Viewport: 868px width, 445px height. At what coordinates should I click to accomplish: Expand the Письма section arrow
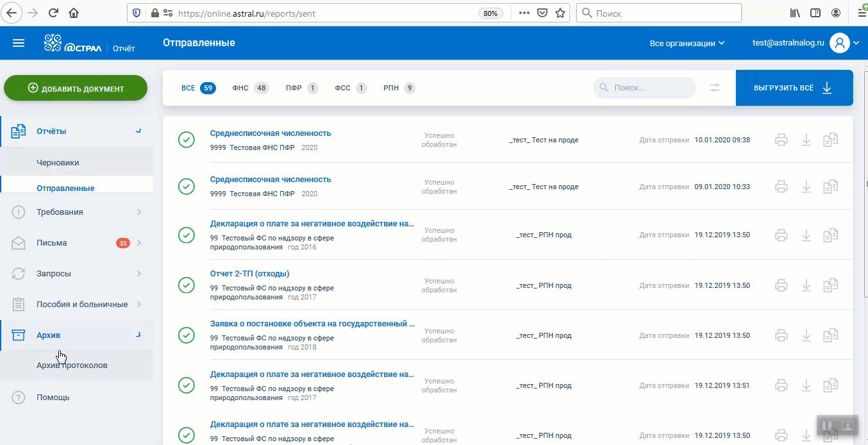click(x=139, y=243)
